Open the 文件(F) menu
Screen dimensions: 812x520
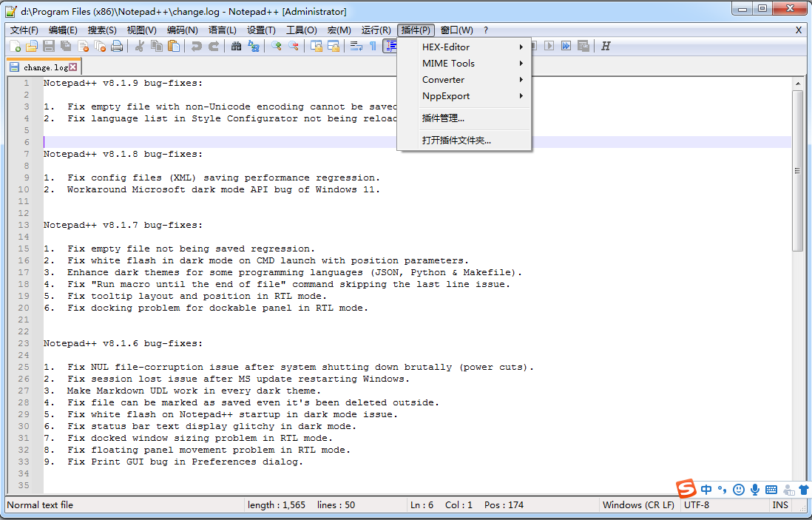(24, 30)
